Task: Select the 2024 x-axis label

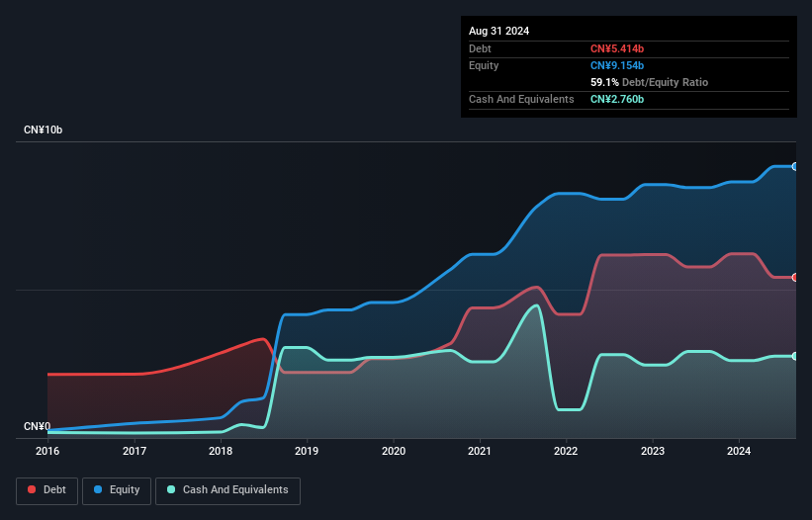Action: click(739, 451)
